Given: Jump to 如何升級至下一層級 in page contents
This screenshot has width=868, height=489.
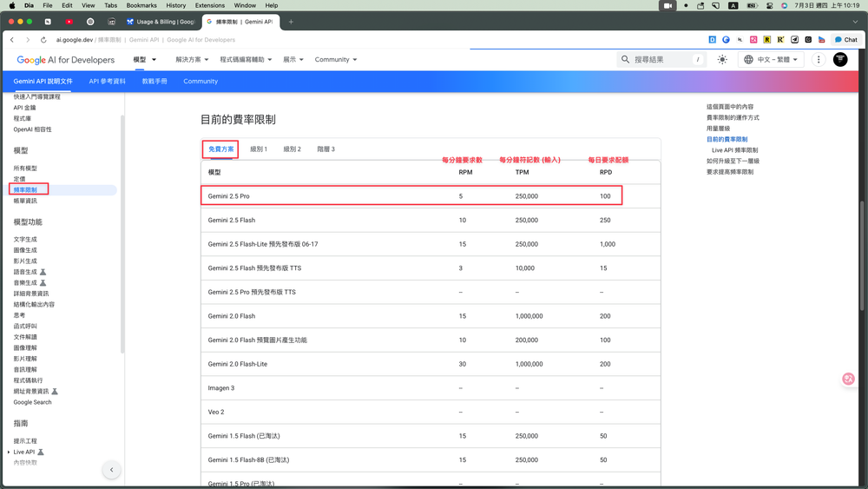Looking at the screenshot, I should point(733,161).
